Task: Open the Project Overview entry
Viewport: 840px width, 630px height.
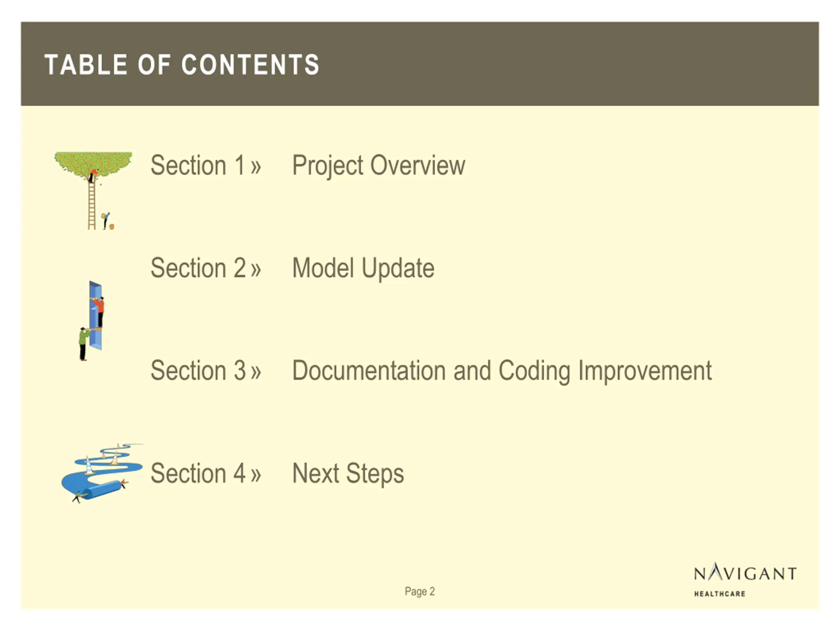Action: pos(379,166)
